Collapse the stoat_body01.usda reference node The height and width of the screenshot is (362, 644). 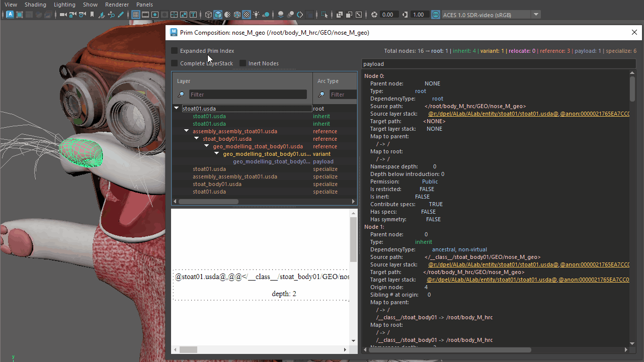pyautogui.click(x=197, y=138)
